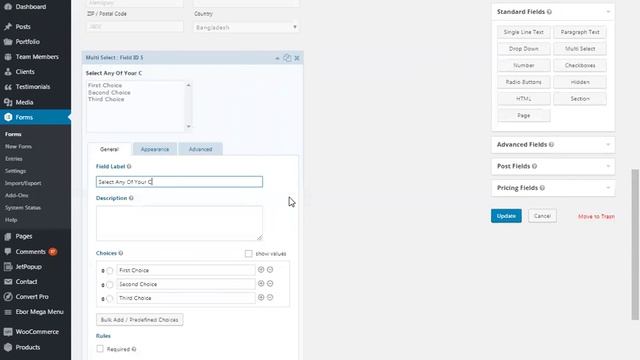This screenshot has width=640, height=360.
Task: Duplicate the Multi Select field
Action: coord(287,58)
